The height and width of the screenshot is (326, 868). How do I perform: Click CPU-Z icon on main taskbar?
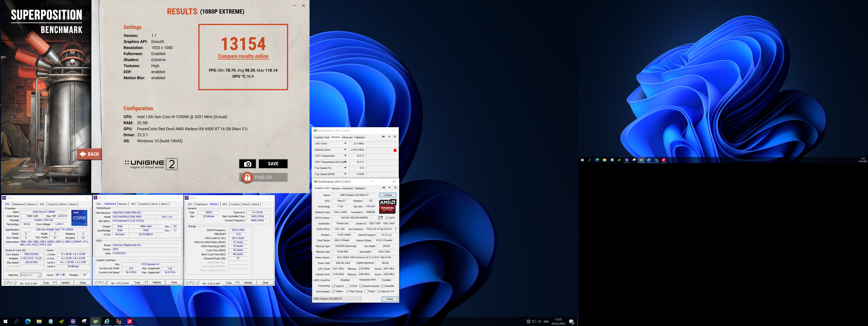[x=73, y=321]
